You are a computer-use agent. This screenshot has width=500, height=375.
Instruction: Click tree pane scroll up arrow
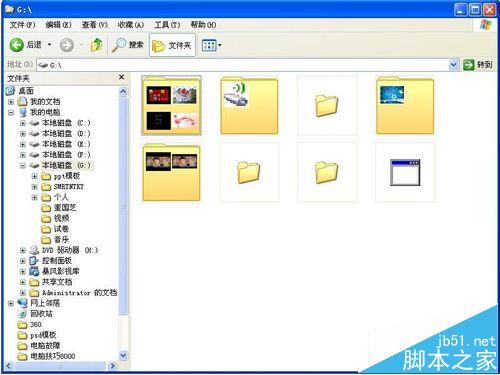point(123,92)
